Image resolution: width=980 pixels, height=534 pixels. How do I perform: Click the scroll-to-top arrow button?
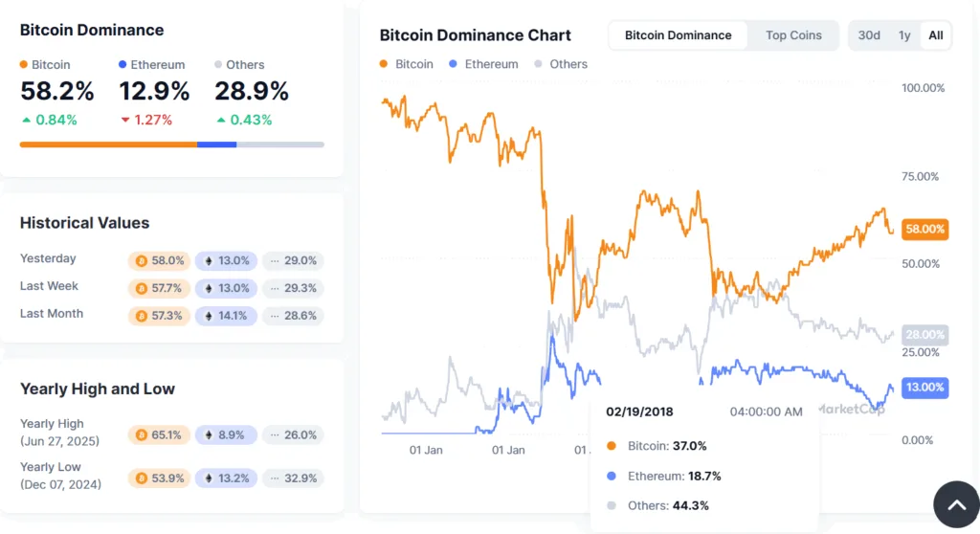[956, 504]
